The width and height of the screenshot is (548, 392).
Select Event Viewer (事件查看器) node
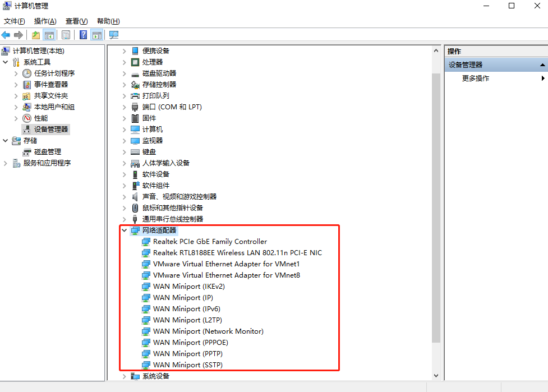click(50, 85)
